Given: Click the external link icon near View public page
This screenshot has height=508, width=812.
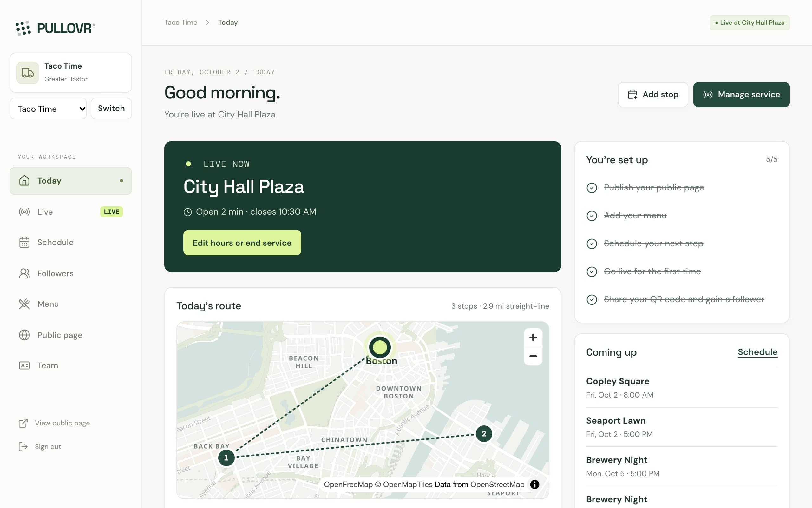Looking at the screenshot, I should [23, 423].
